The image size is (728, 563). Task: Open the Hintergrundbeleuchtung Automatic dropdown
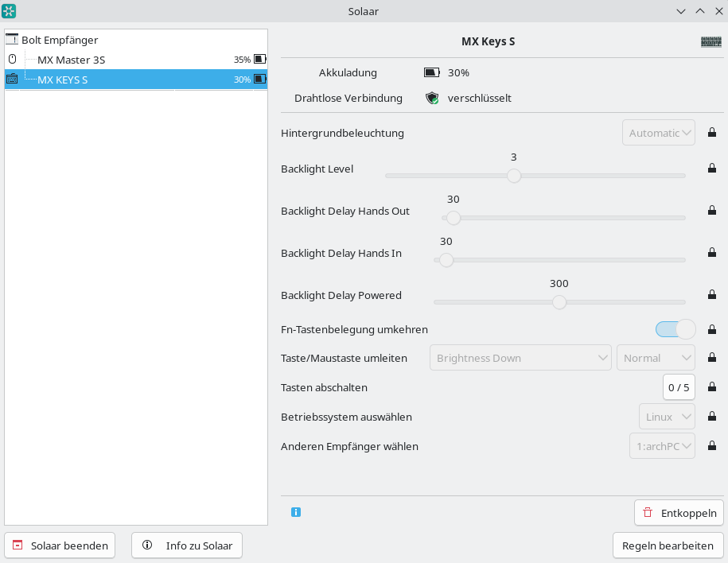[x=659, y=133]
